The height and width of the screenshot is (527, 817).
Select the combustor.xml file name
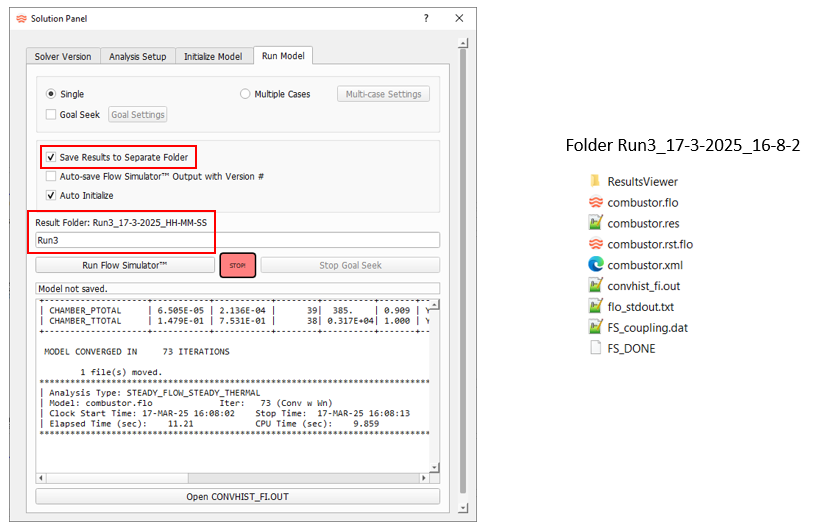point(645,265)
